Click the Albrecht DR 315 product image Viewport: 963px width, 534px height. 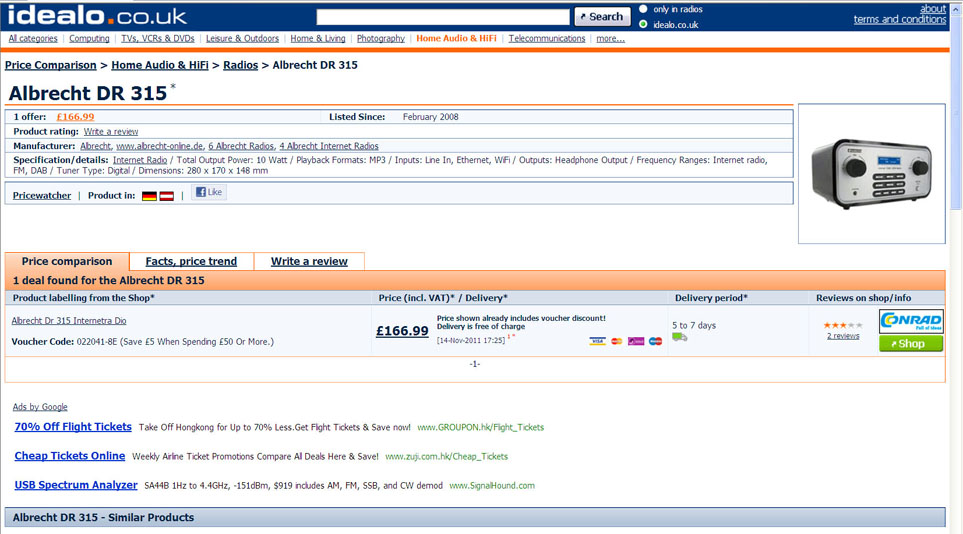871,172
